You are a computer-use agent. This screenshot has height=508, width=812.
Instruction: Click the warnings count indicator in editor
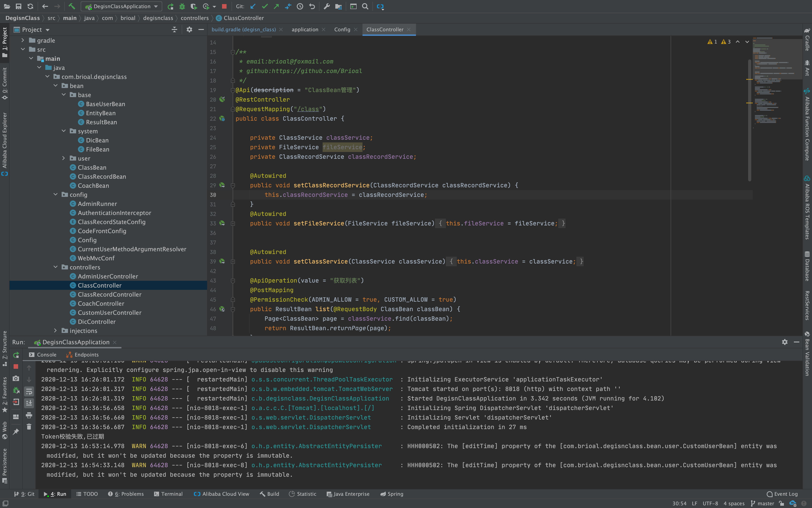pyautogui.click(x=719, y=42)
